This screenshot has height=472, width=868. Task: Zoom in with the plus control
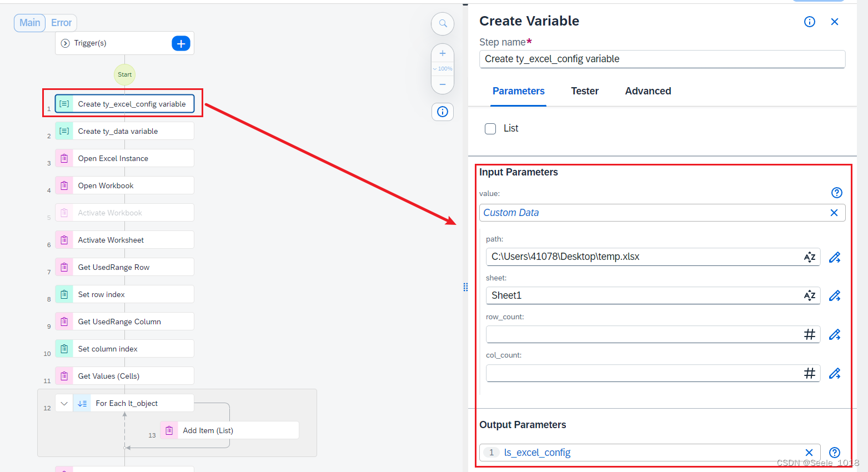[443, 53]
